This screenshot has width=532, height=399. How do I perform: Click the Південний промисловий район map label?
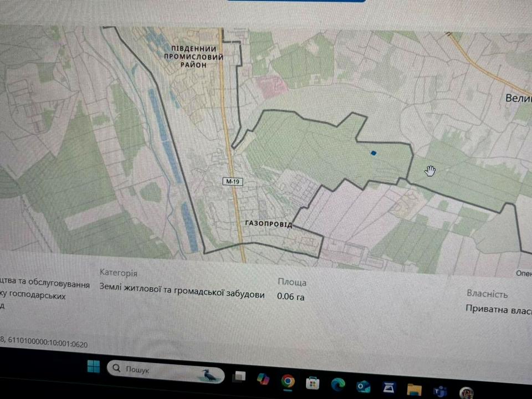[x=197, y=57]
